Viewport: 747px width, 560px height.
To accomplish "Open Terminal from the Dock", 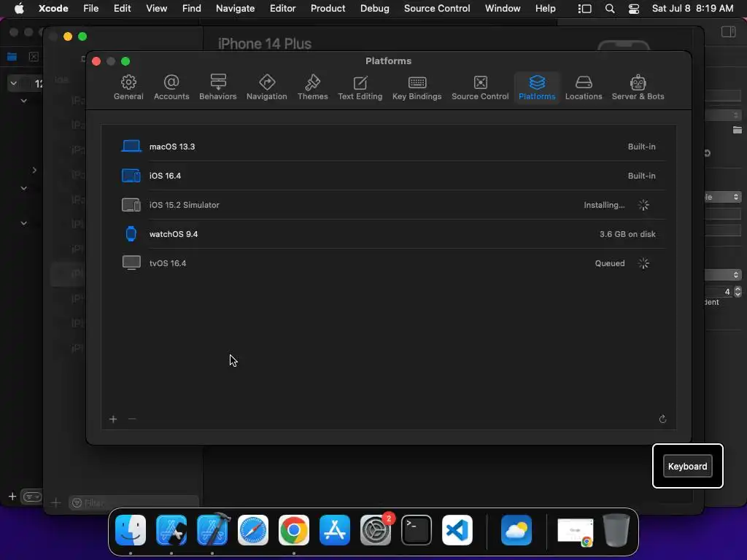I will (x=417, y=530).
